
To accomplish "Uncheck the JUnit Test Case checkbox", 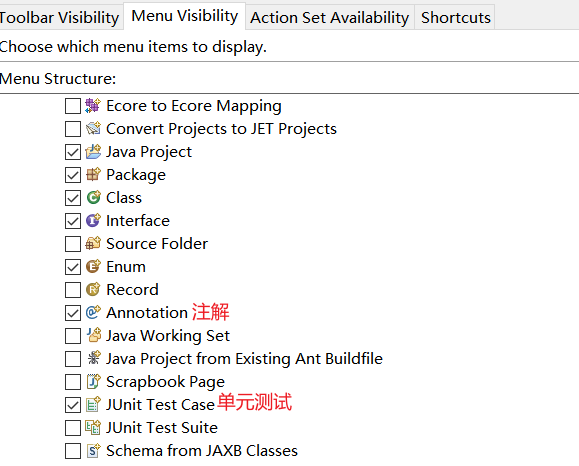I will (73, 405).
